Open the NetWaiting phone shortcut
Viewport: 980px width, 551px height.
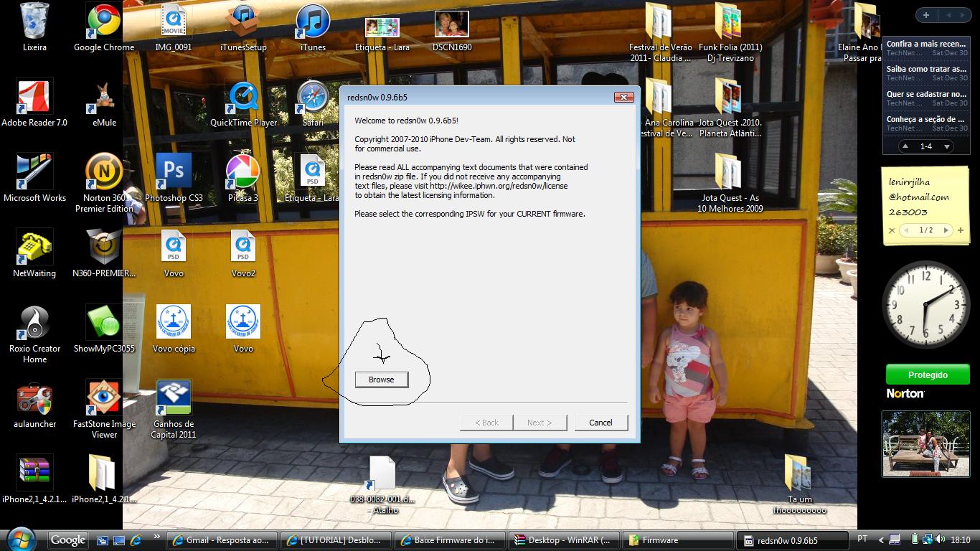(34, 253)
